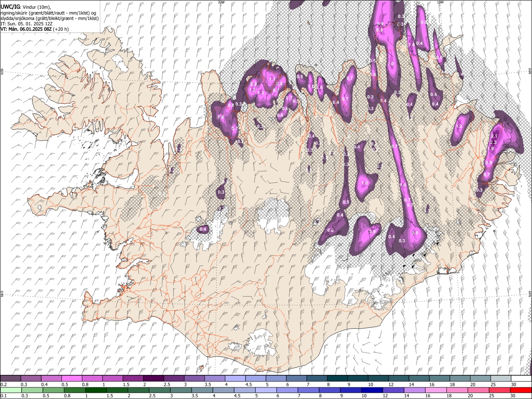Select the pinkish red 25 rain legend swatch

tap(500, 390)
